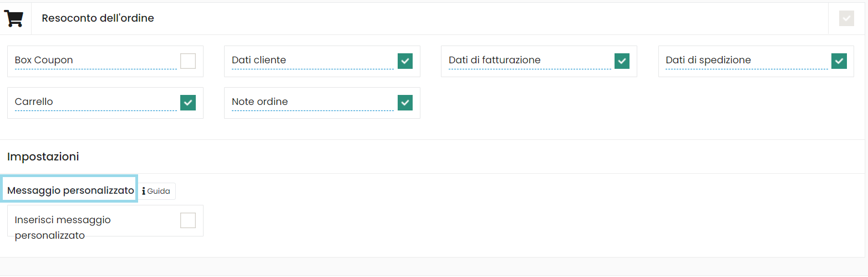Disable the Dati di fatturazione checkbox
Viewport: 868px width, 277px height.
[x=622, y=61]
